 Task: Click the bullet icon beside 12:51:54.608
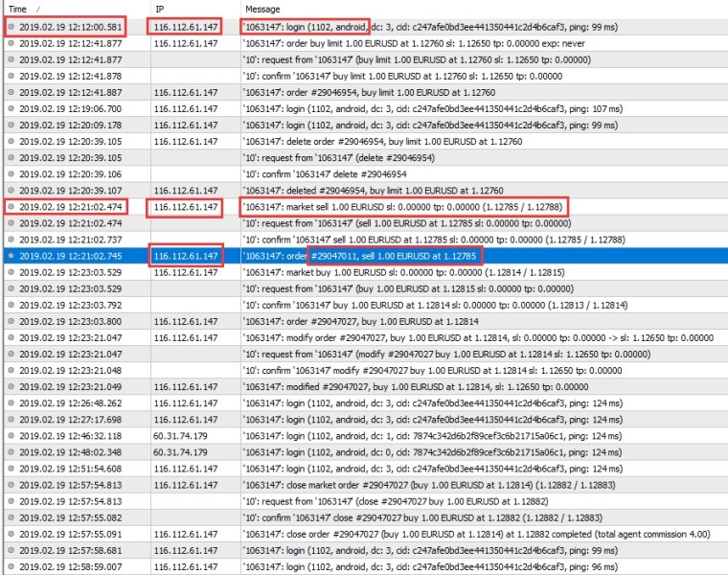pyautogui.click(x=11, y=469)
